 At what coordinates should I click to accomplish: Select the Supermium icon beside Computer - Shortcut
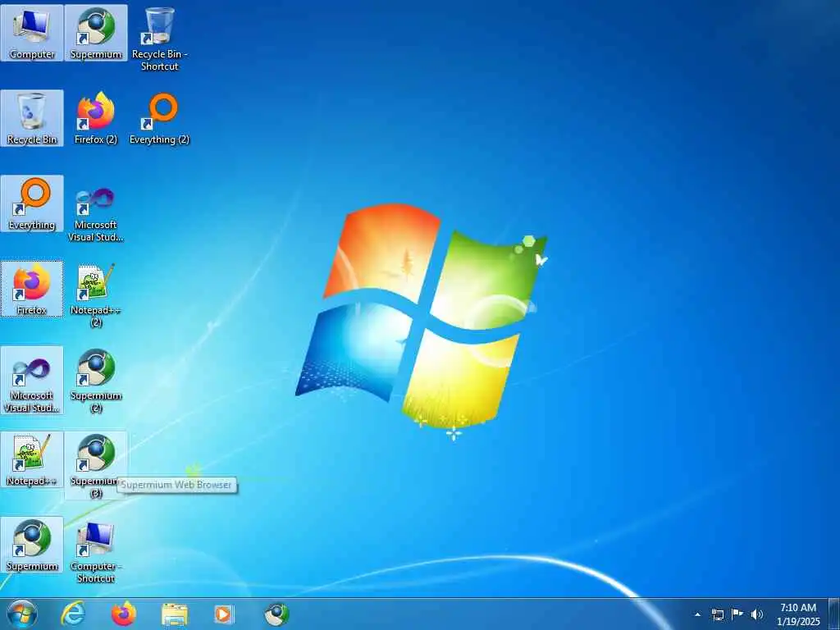32,545
